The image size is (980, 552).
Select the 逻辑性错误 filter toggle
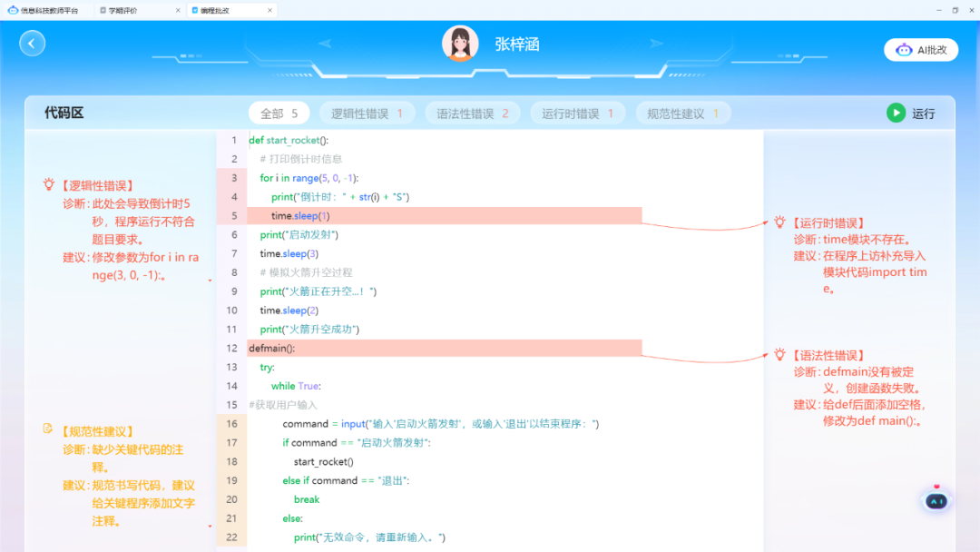click(367, 113)
